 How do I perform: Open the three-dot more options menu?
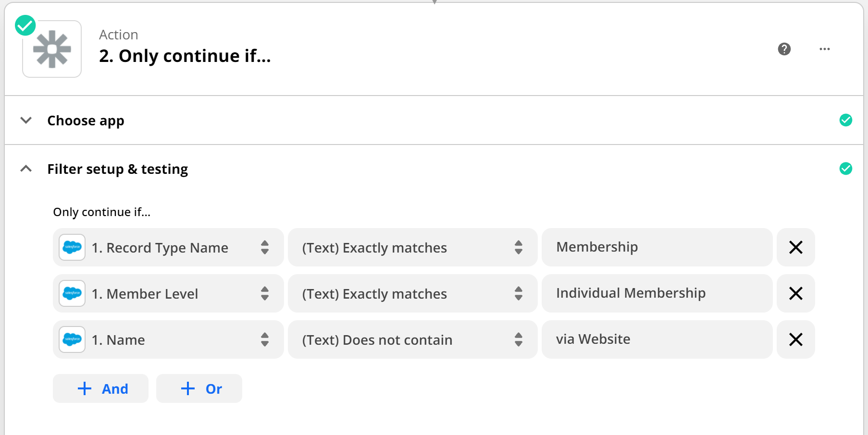pos(825,49)
